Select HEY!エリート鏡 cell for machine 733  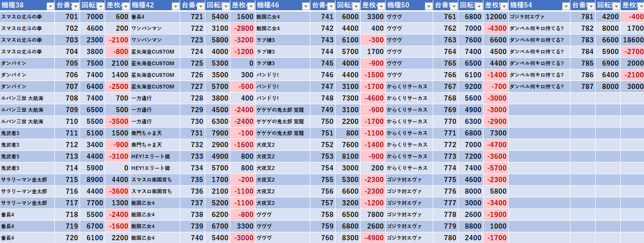(155, 156)
